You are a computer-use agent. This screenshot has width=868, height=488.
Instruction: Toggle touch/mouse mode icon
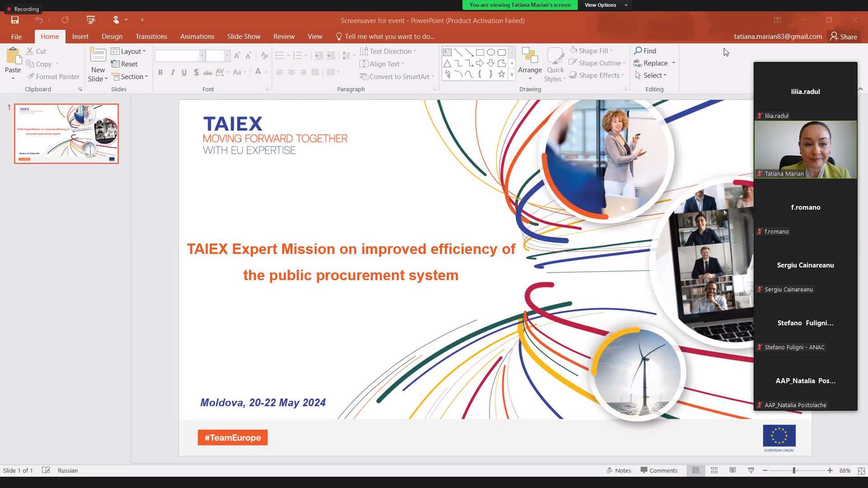pyautogui.click(x=116, y=20)
